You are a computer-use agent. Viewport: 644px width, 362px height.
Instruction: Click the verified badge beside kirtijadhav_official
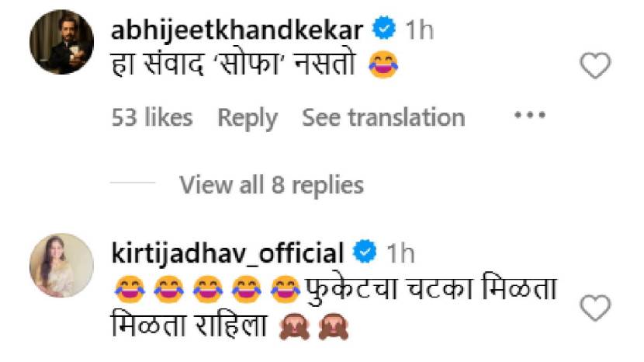tap(365, 251)
